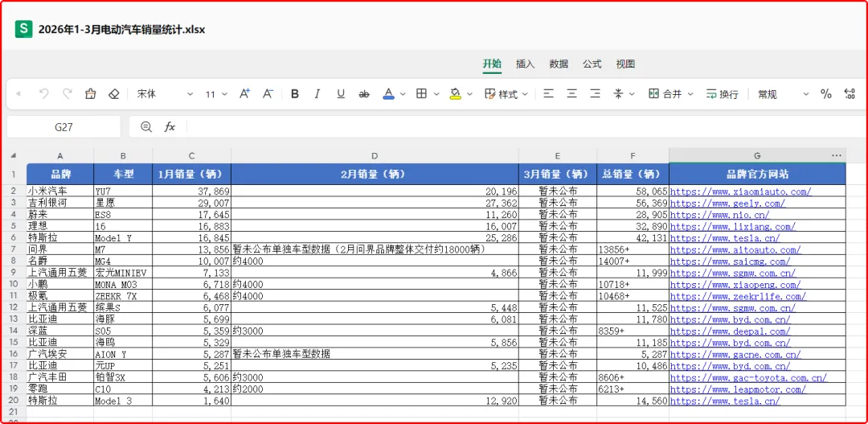Increase font size with A+ icon

tap(244, 93)
